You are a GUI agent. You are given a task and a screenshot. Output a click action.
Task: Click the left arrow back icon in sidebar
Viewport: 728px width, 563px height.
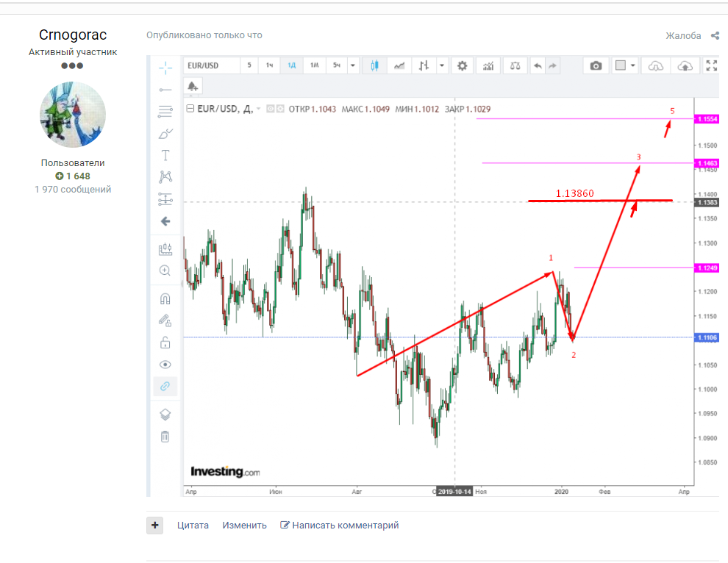165,221
